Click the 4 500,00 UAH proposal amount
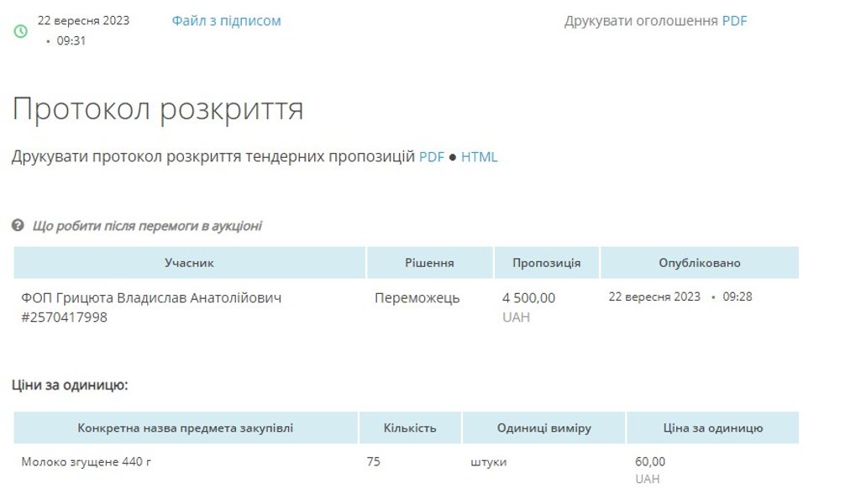Viewport: 845px width, 504px height. 528,298
